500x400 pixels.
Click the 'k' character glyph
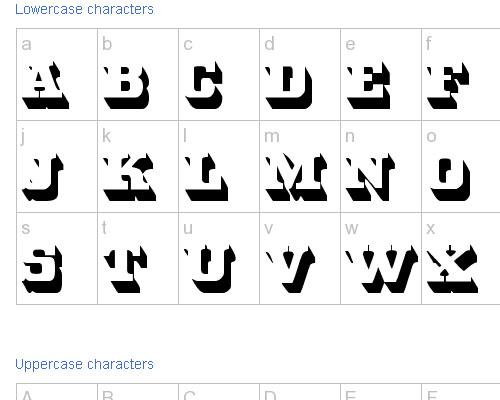[x=130, y=177]
